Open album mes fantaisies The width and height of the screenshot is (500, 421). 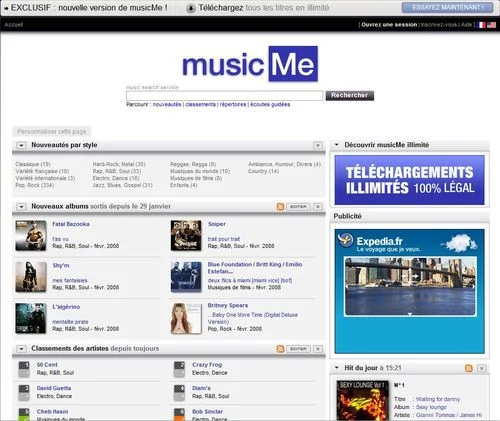coord(70,280)
